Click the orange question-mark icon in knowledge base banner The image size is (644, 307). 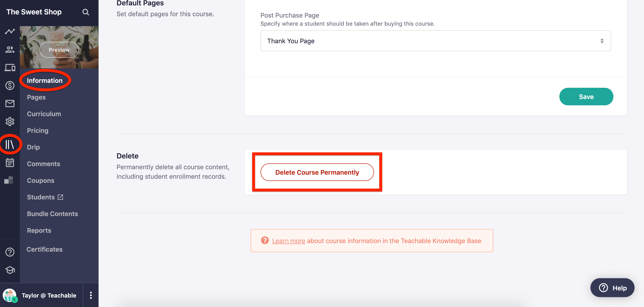(x=265, y=240)
